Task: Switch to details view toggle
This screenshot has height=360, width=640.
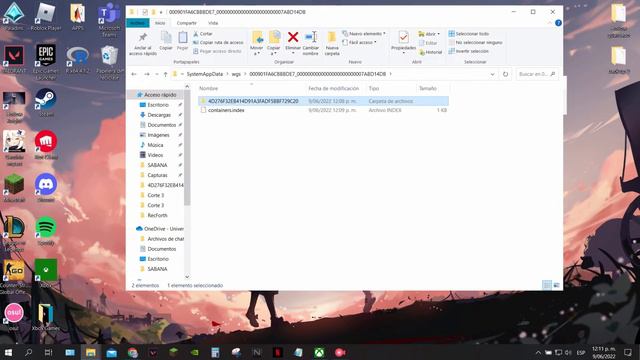Action: click(x=547, y=285)
